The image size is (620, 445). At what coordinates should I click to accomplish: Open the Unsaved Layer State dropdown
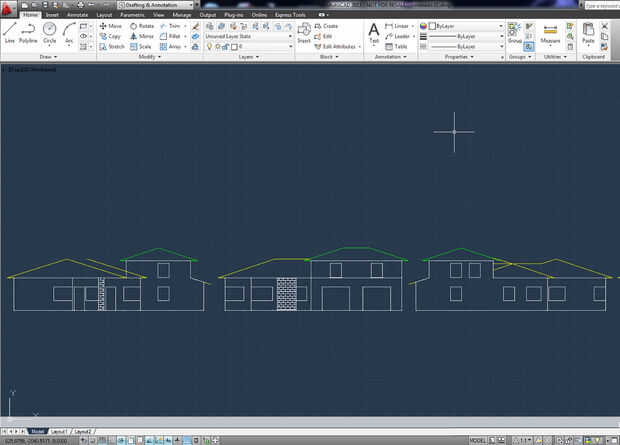point(249,36)
